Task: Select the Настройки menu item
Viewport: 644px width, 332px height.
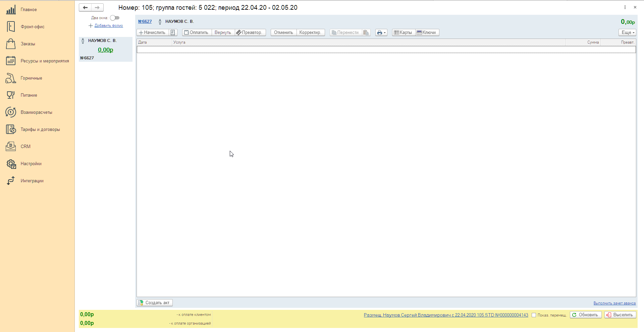Action: [x=31, y=164]
